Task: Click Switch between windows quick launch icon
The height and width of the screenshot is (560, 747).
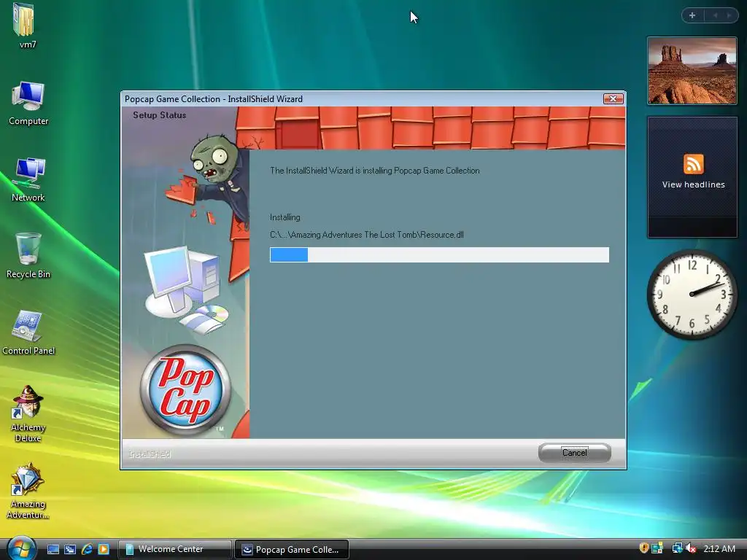Action: (x=70, y=550)
